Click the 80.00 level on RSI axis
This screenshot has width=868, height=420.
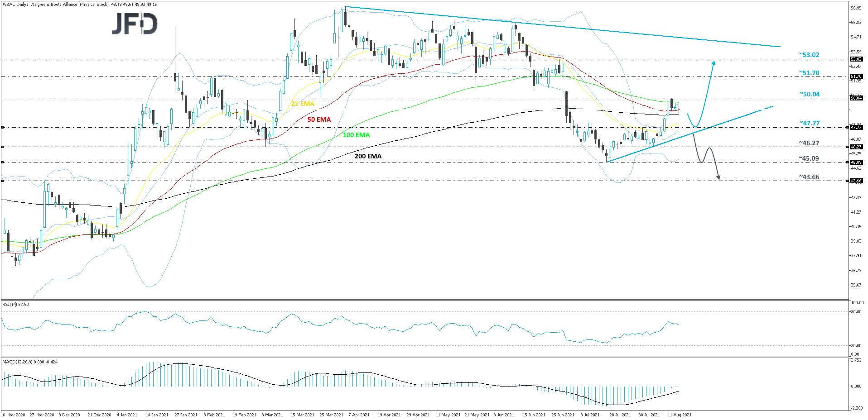tap(856, 312)
